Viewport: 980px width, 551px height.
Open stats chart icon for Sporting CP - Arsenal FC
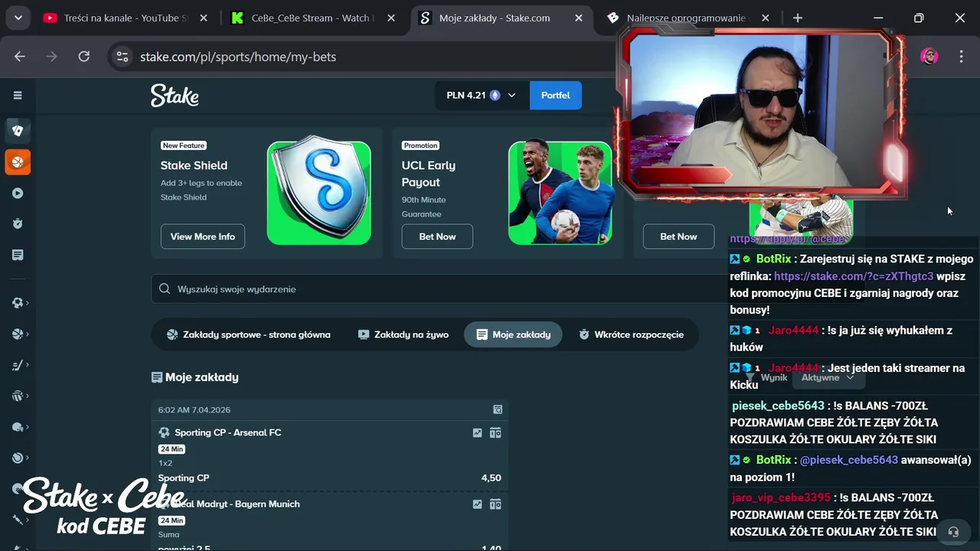(478, 433)
